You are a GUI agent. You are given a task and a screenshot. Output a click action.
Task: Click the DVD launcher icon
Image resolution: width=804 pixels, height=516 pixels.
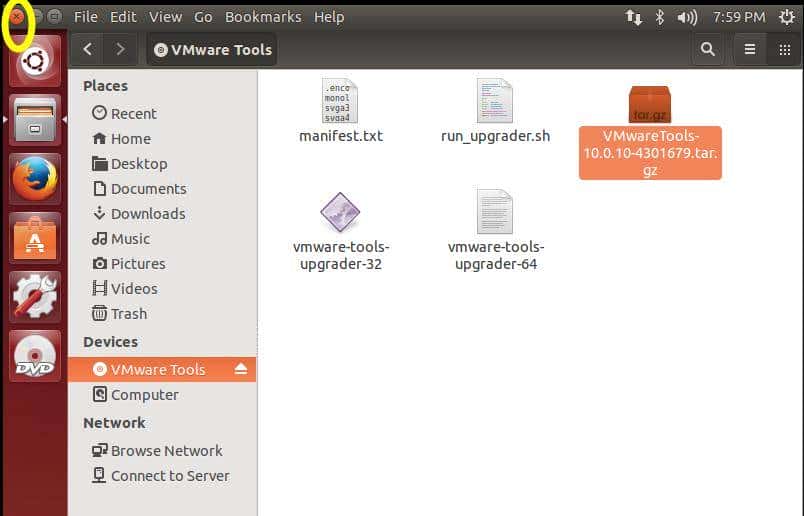(x=35, y=355)
